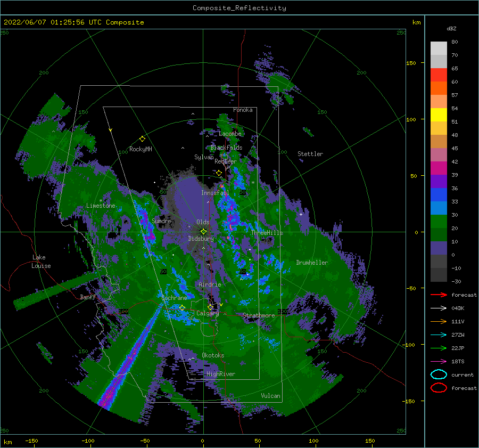The height and width of the screenshot is (448, 479).
Task: Click the Composite_Reflectivity title
Action: tap(240, 8)
